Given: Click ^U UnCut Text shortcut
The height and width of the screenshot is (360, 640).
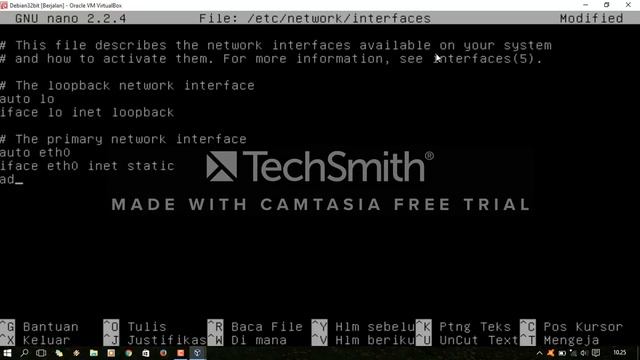Looking at the screenshot, I should 467,340.
